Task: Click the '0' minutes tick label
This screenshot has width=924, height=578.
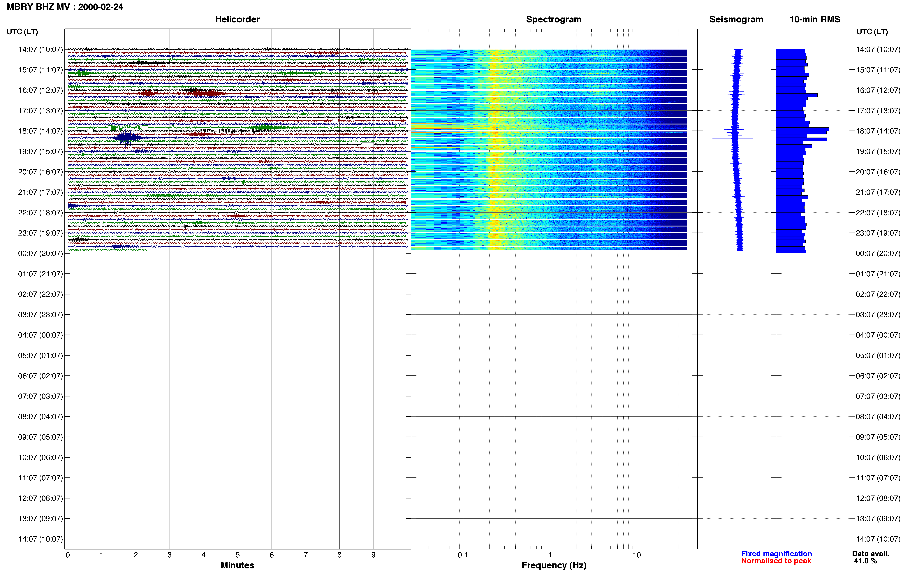Action: pos(68,555)
